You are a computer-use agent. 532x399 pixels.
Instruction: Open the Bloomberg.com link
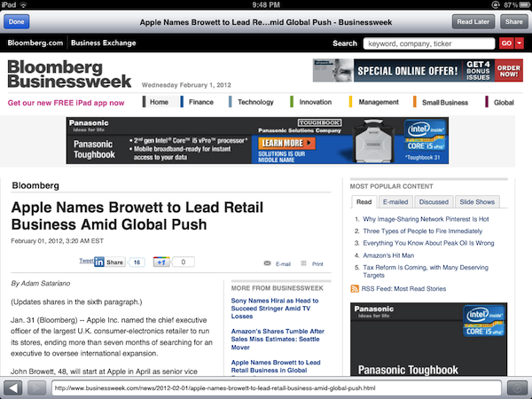click(35, 43)
